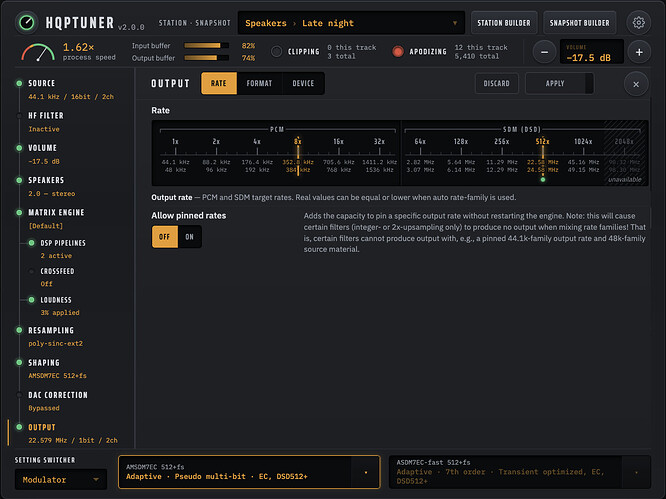Open the Setting Switcher Modulator dropdown
Image resolution: width=666 pixels, height=499 pixels.
coord(61,479)
